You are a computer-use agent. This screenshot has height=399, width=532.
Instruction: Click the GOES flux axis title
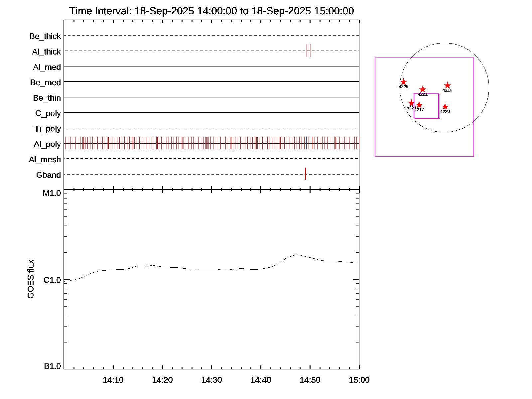click(31, 279)
